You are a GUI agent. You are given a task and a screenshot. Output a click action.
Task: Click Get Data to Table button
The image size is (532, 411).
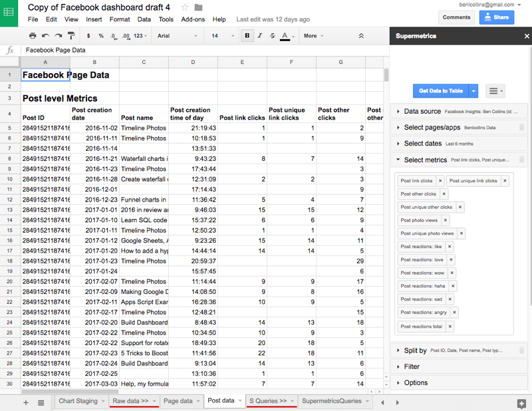click(x=441, y=91)
